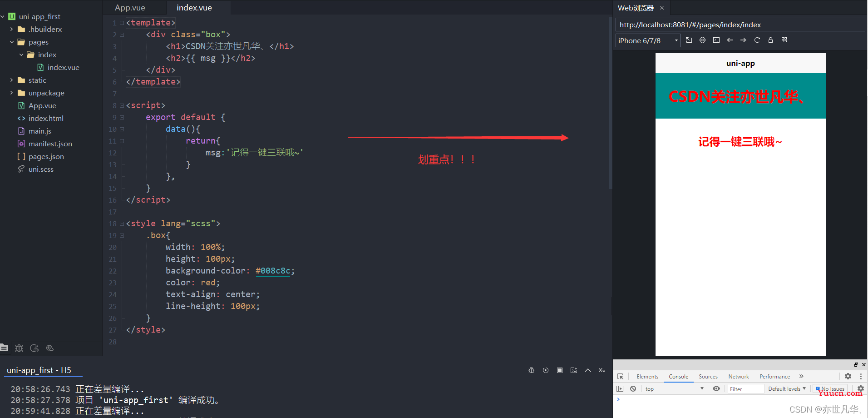
Task: Go back in the built-in web browser
Action: (730, 40)
